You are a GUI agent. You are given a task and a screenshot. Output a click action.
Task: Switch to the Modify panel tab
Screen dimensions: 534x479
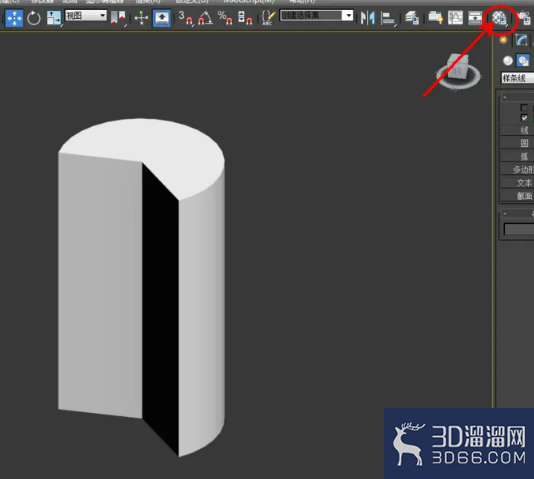[521, 41]
